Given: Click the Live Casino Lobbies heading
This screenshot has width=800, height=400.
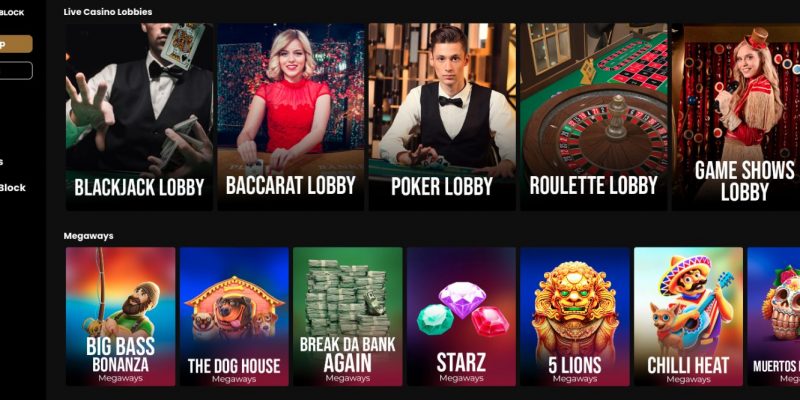Looking at the screenshot, I should tap(108, 12).
